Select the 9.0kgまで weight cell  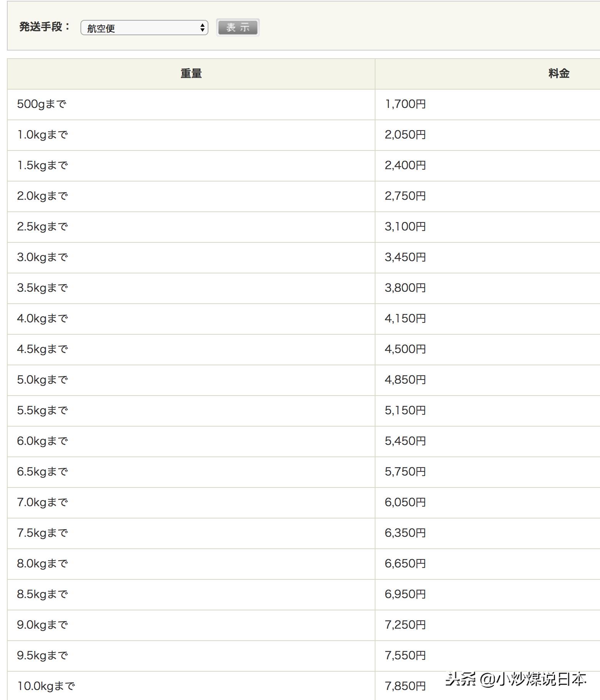pos(43,625)
